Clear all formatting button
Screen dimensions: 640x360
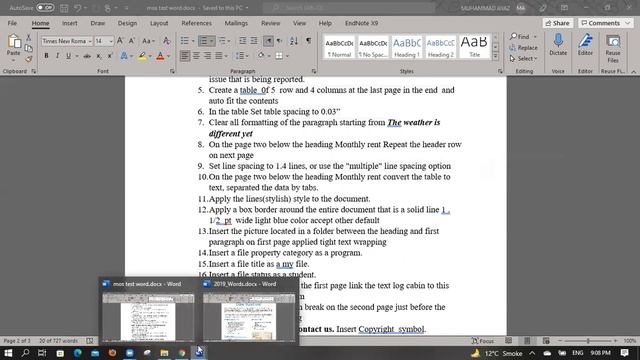click(167, 41)
